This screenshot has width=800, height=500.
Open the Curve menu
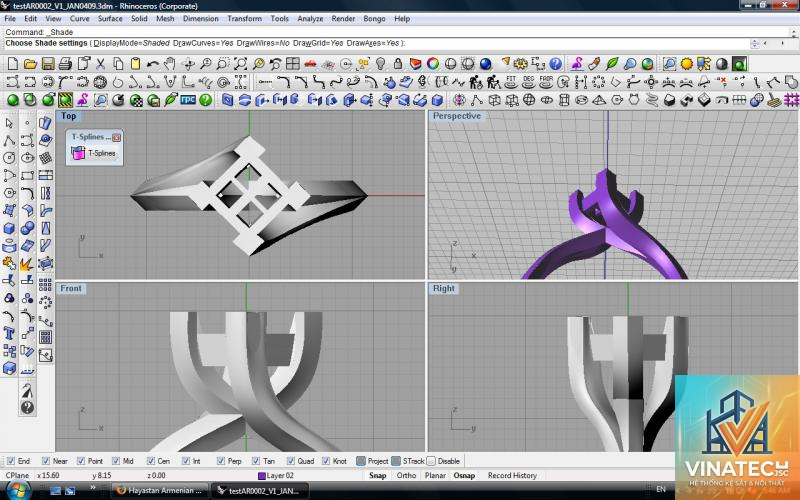point(80,18)
